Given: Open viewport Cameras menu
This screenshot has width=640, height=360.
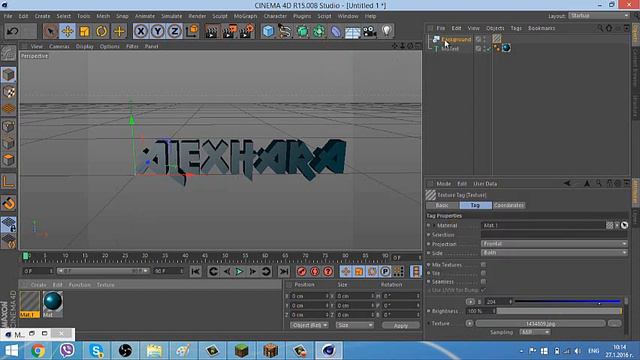Looking at the screenshot, I should [x=59, y=46].
